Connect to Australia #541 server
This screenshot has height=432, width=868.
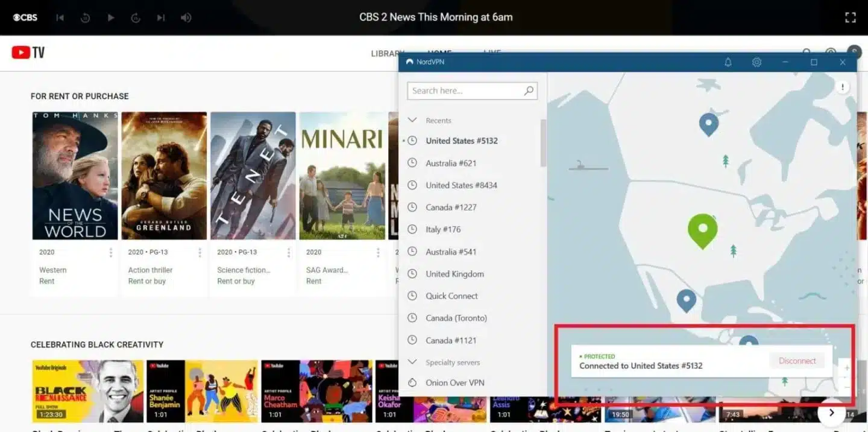coord(451,252)
